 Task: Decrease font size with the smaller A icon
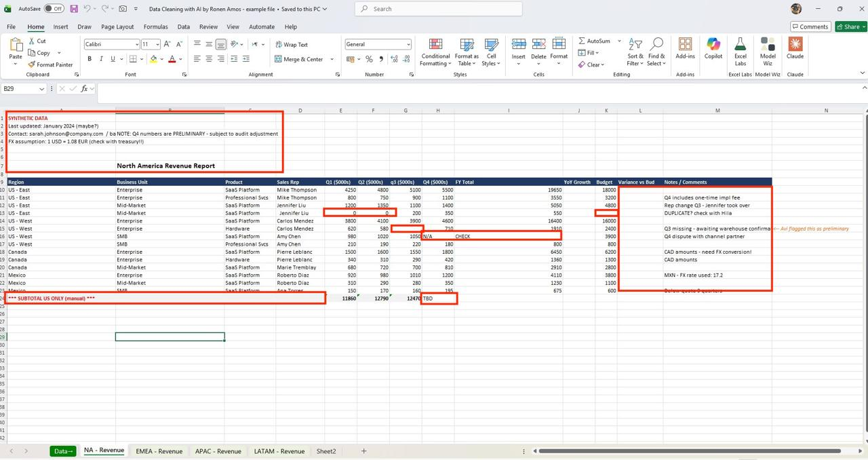[178, 44]
